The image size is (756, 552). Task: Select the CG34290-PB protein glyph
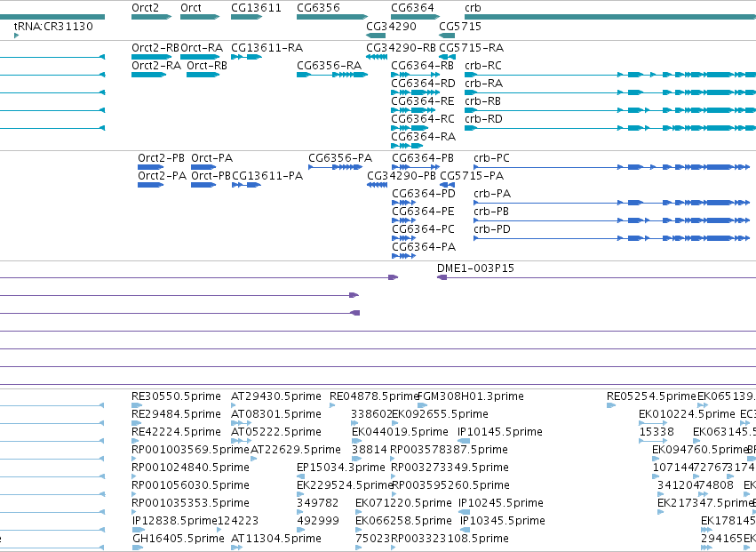coord(377,185)
